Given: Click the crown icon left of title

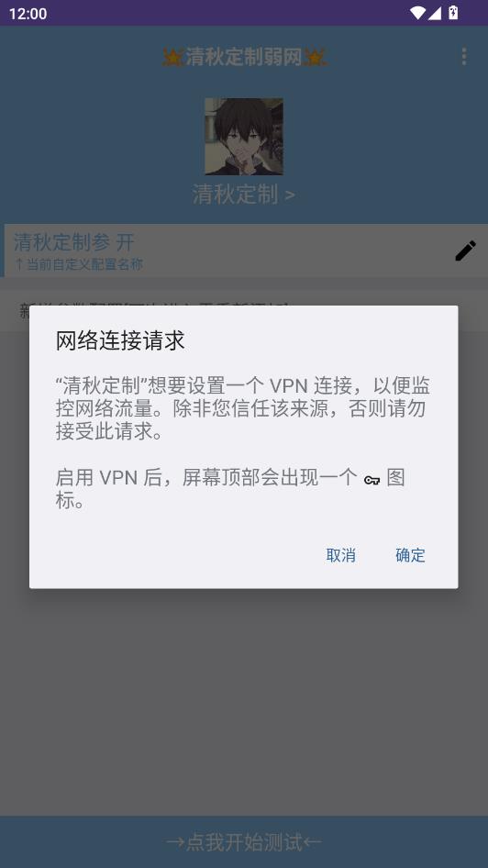Looking at the screenshot, I should [x=173, y=57].
